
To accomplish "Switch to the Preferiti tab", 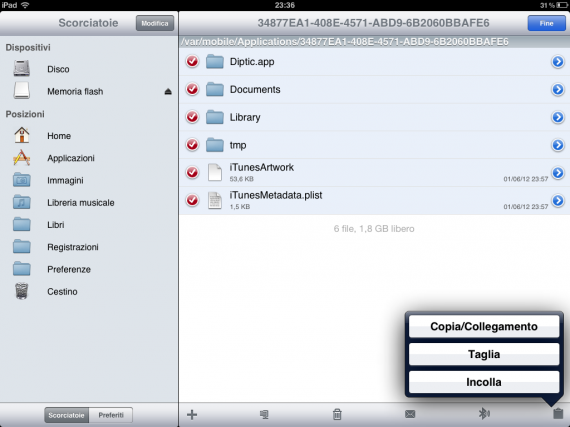I will tap(111, 415).
